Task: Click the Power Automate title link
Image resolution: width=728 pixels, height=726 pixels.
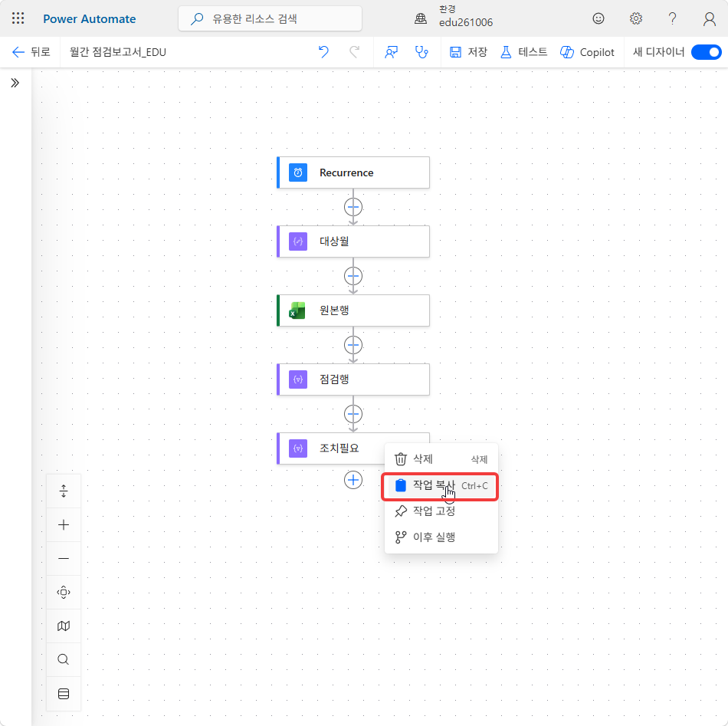Action: click(90, 18)
